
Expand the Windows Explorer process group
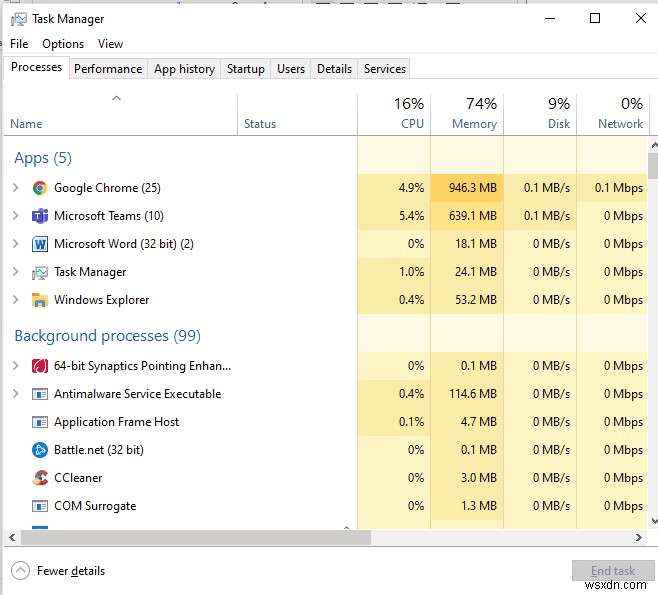(x=15, y=300)
